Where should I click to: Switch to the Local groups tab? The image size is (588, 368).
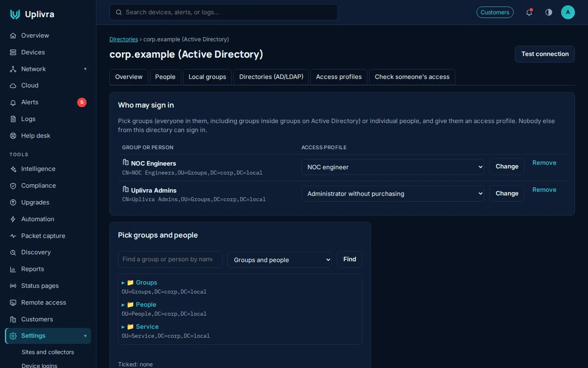pos(207,77)
